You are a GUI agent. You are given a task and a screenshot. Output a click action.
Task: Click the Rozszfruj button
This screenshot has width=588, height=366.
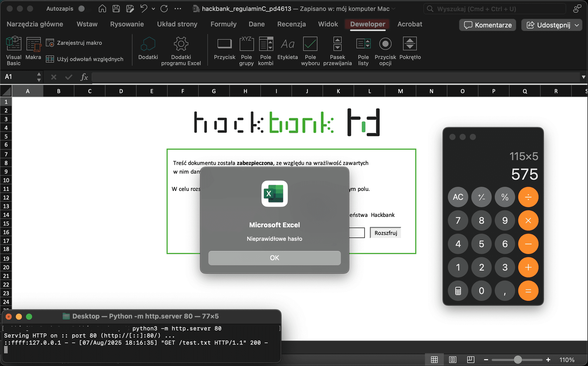pos(385,233)
